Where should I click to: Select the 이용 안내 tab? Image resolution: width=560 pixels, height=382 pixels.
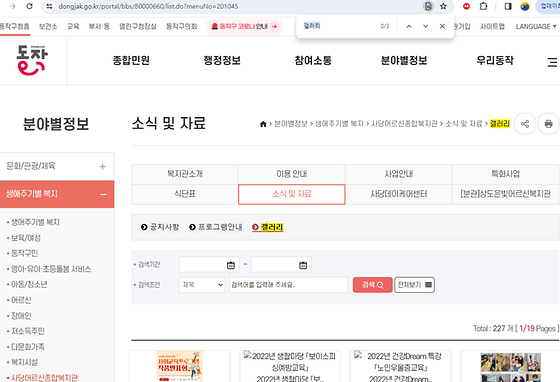291,174
